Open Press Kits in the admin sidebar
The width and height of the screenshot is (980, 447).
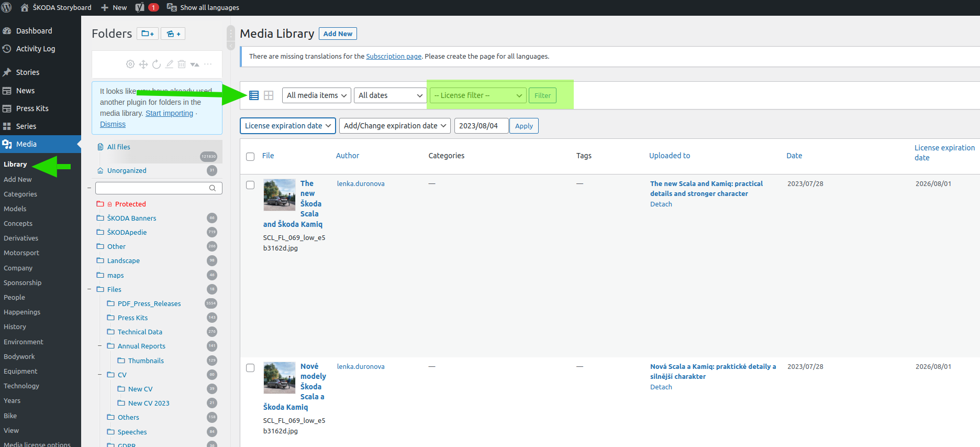coord(40,108)
